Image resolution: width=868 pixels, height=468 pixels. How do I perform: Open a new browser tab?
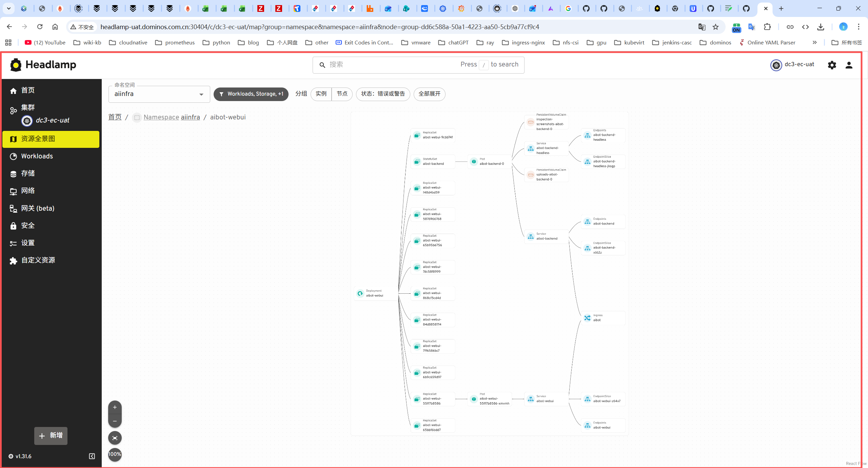[781, 8]
